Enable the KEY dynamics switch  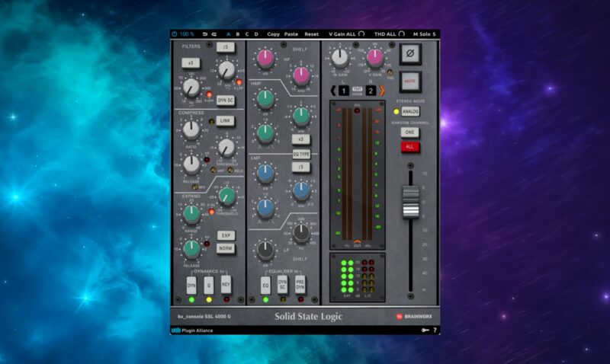pos(226,284)
